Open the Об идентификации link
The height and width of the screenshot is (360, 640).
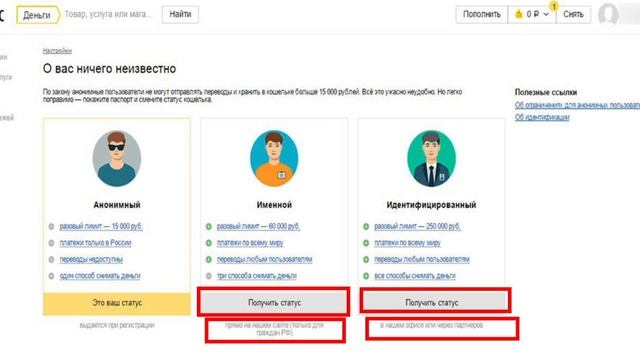coord(542,118)
